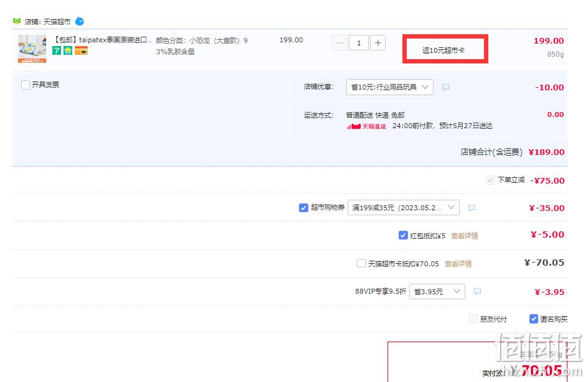Open 查看详情 link beside 红包抵扣
The image size is (588, 382).
(x=464, y=236)
